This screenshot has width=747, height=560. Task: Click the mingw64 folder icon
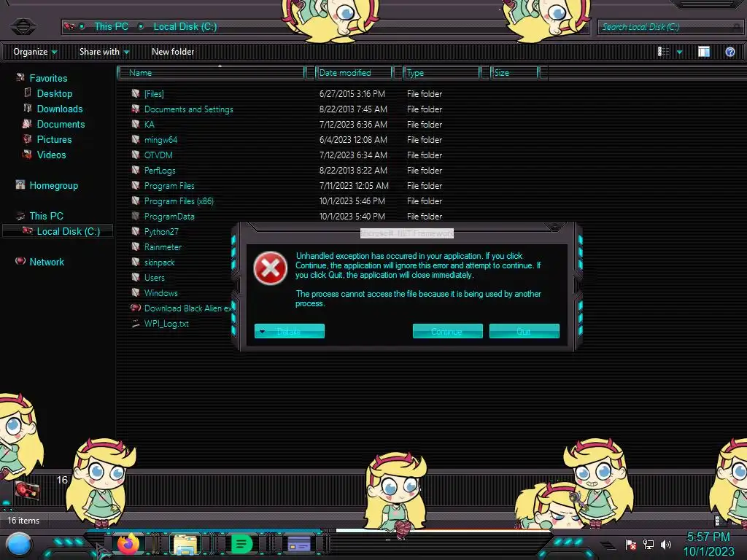pyautogui.click(x=136, y=139)
